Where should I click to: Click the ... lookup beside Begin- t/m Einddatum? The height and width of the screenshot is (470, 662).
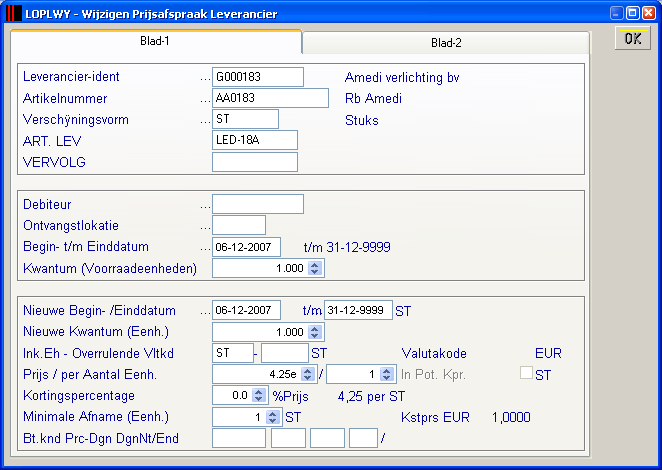point(205,249)
